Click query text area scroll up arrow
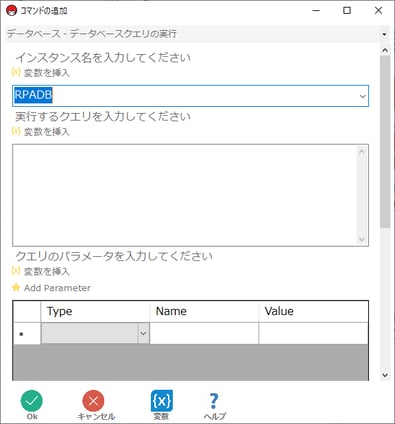This screenshot has width=395, height=424. tap(362, 151)
